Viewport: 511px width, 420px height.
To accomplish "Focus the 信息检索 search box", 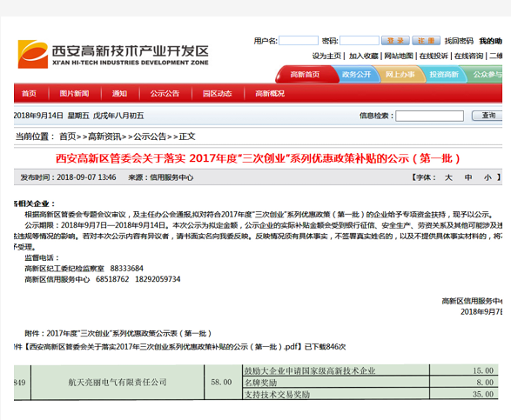I will coord(429,116).
